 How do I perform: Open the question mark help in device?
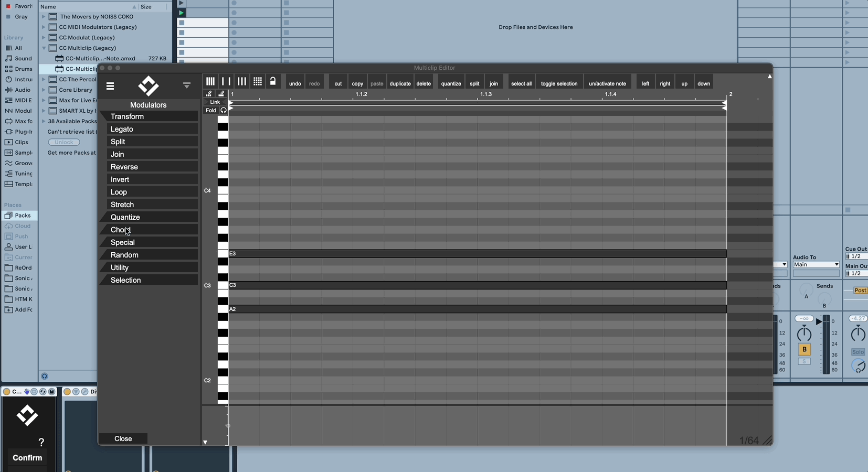point(41,442)
